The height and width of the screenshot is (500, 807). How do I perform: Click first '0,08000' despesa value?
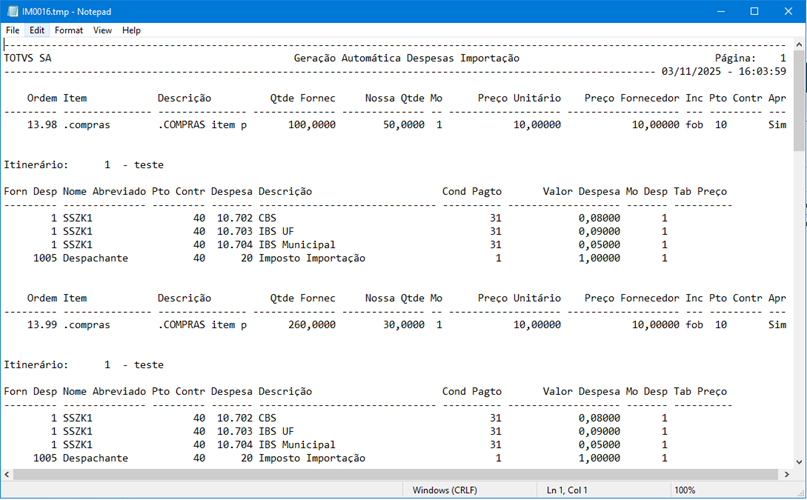point(600,218)
